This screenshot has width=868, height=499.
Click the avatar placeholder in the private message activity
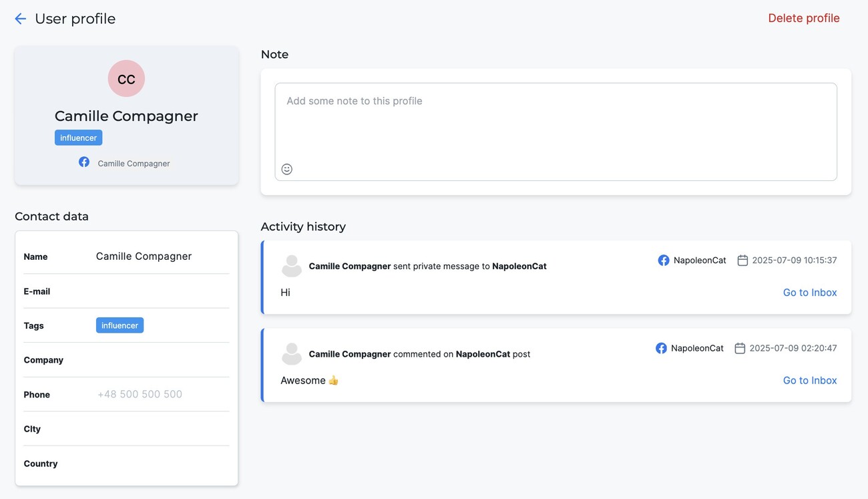point(292,265)
